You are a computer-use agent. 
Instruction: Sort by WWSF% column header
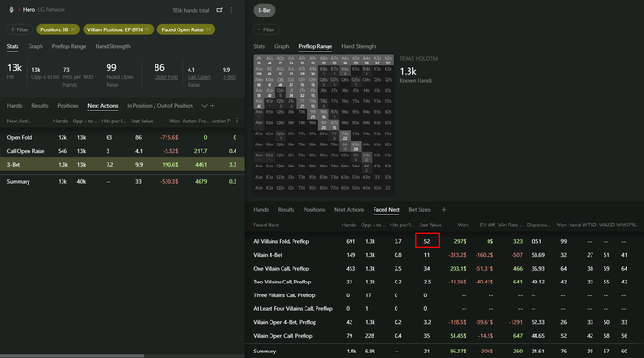coord(626,225)
